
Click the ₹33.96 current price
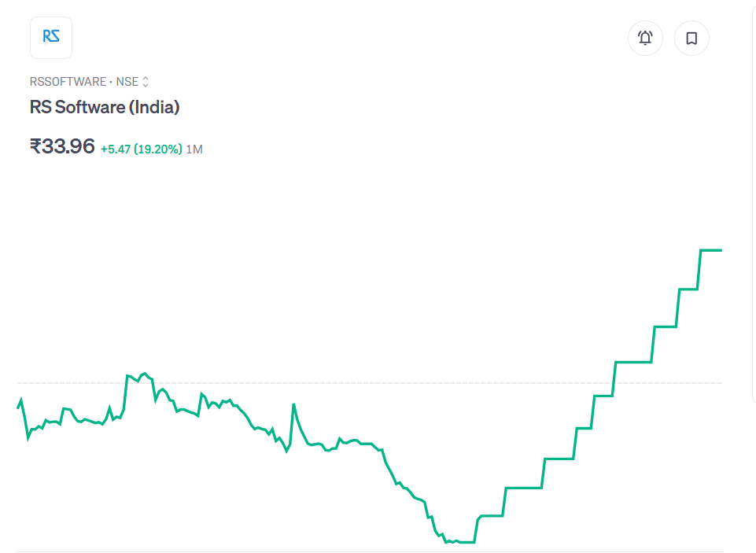pyautogui.click(x=62, y=146)
